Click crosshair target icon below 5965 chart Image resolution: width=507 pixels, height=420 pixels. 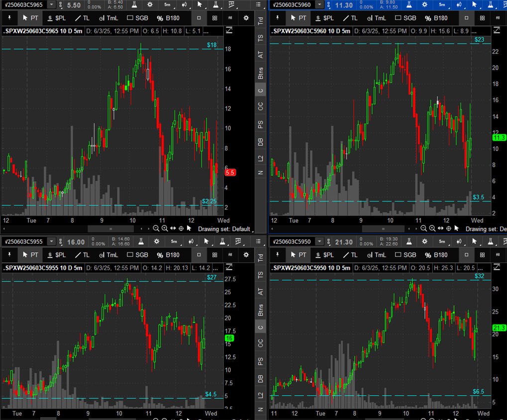click(181, 228)
